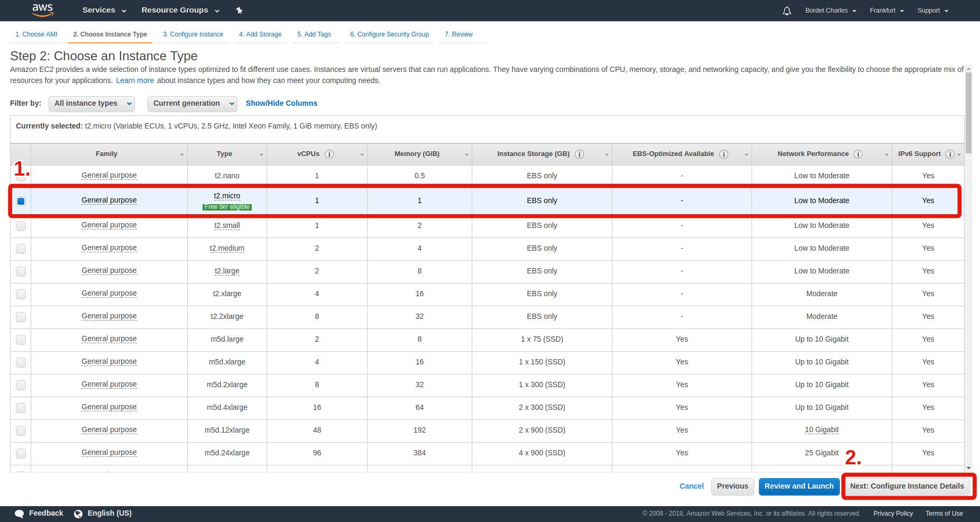Go to 3. Configure Instance step
980x522 pixels.
(193, 34)
